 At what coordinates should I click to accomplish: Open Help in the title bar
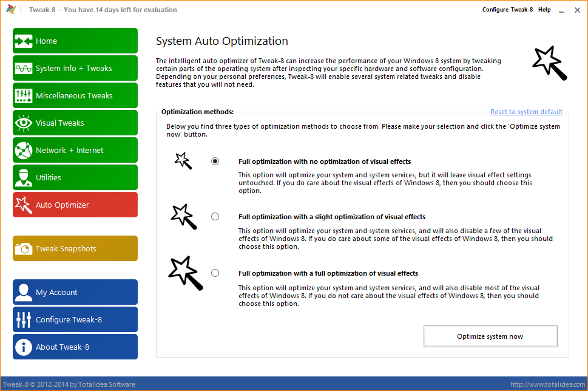point(544,10)
